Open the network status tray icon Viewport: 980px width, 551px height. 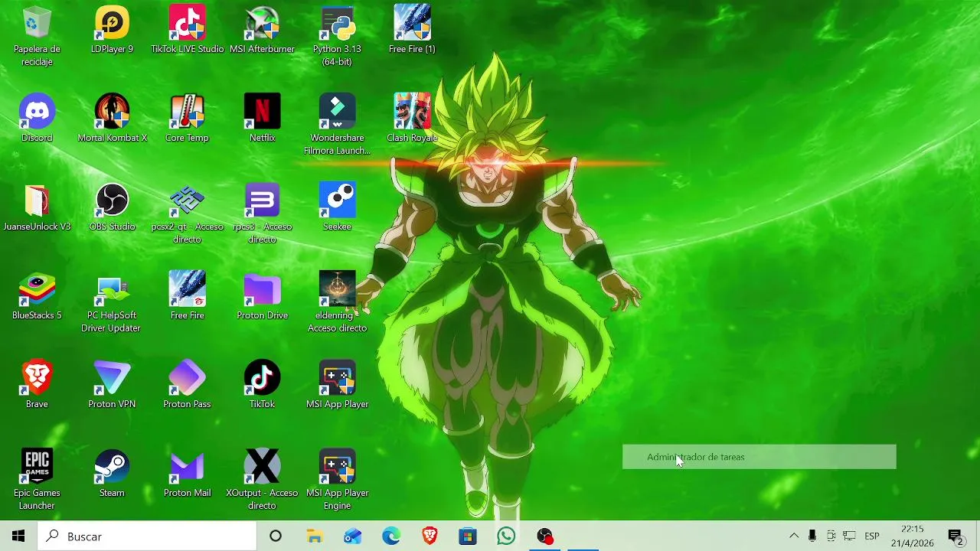coord(849,536)
